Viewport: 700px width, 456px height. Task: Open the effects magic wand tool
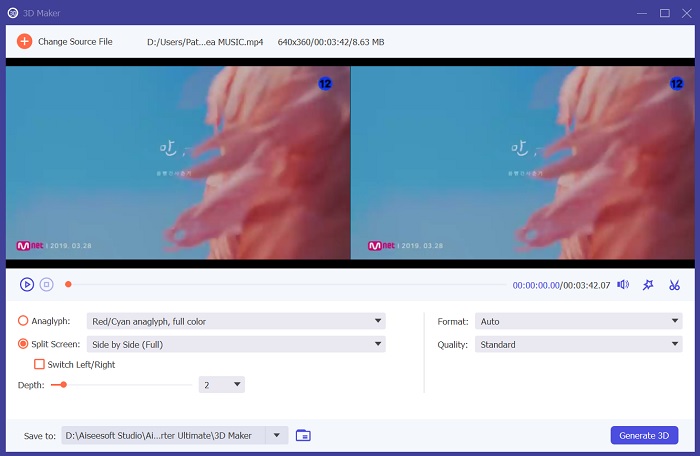click(x=648, y=285)
